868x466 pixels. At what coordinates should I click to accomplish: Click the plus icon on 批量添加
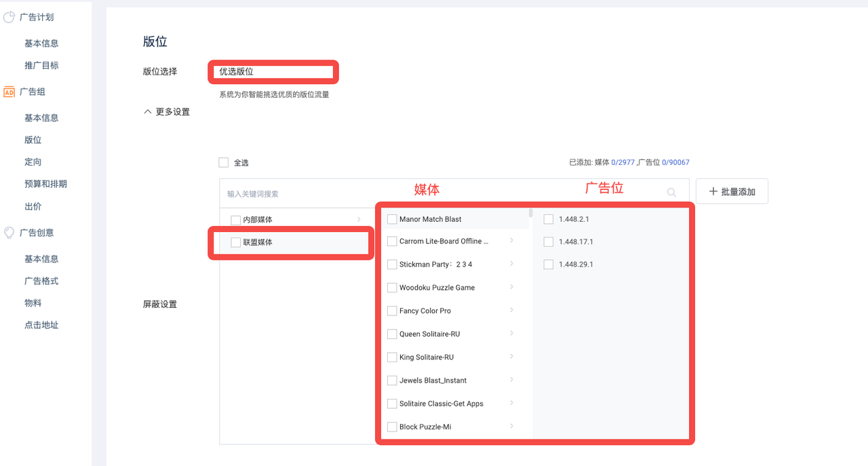tap(713, 192)
